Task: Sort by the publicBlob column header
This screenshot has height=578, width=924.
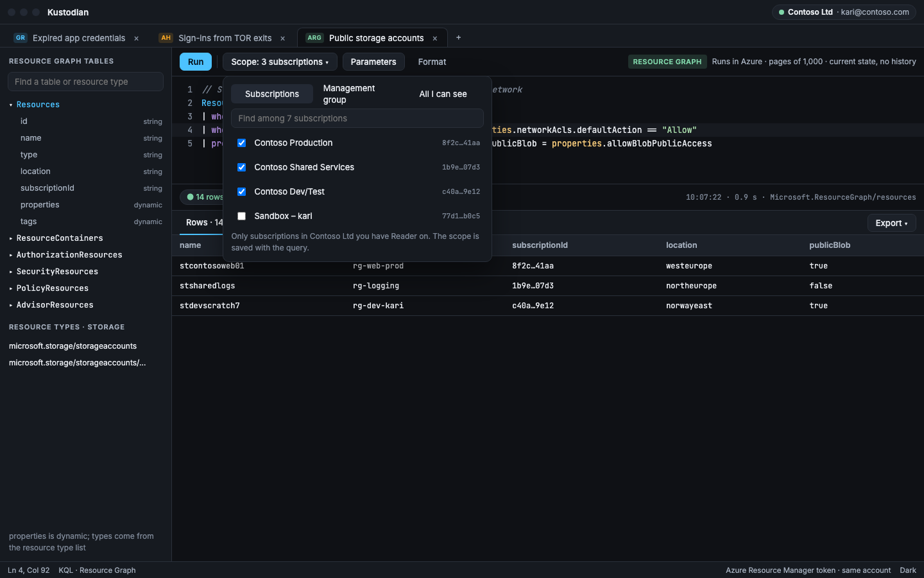Action: [x=830, y=245]
